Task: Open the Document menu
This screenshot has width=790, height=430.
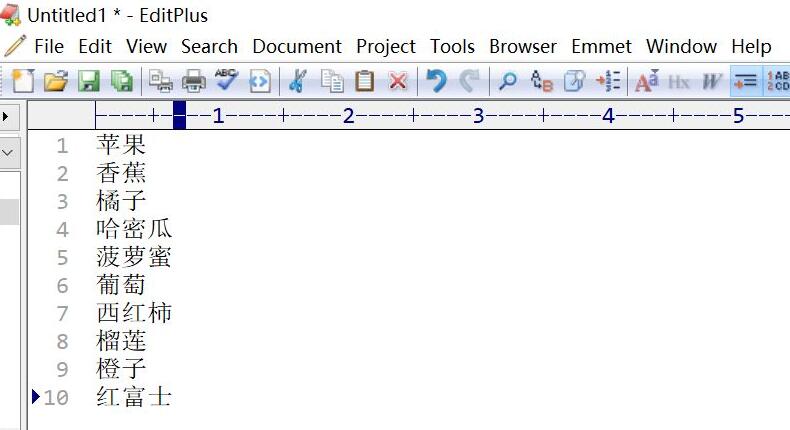Action: [x=297, y=46]
